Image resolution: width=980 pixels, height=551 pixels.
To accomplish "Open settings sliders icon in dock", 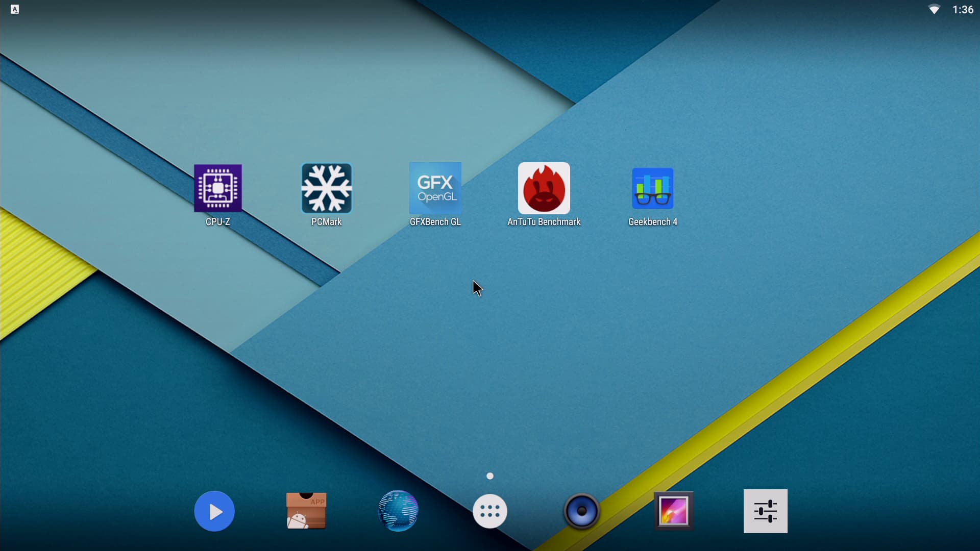I will pos(765,511).
